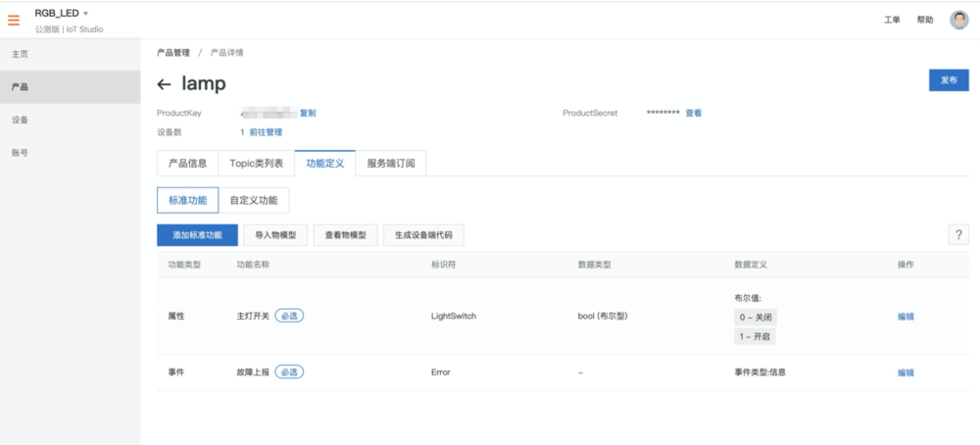Click the back arrow beside lamp

coord(164,84)
